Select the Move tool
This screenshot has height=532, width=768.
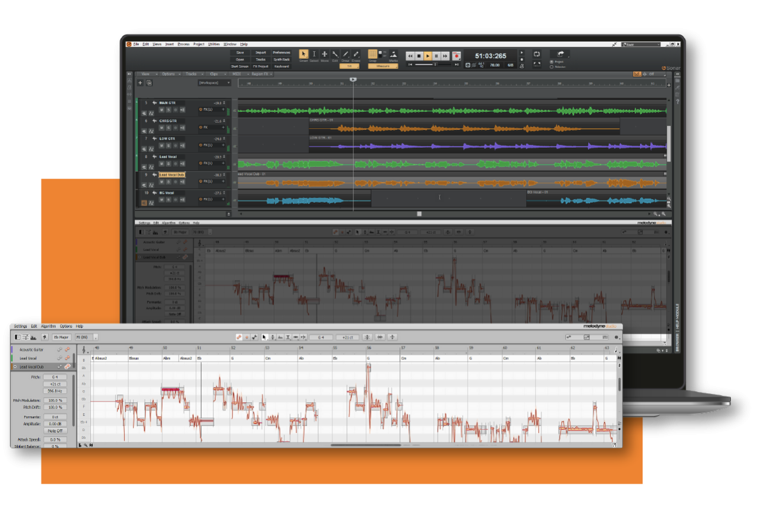[324, 54]
